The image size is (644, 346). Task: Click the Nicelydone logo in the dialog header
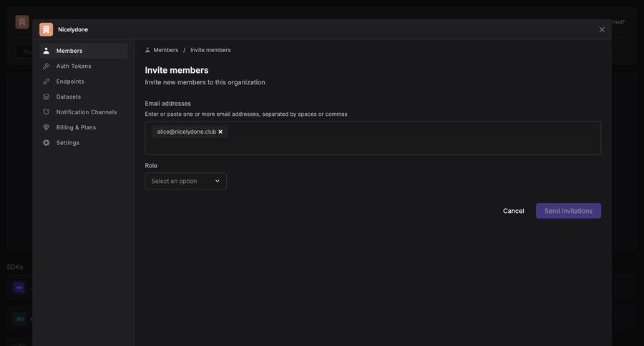47,29
